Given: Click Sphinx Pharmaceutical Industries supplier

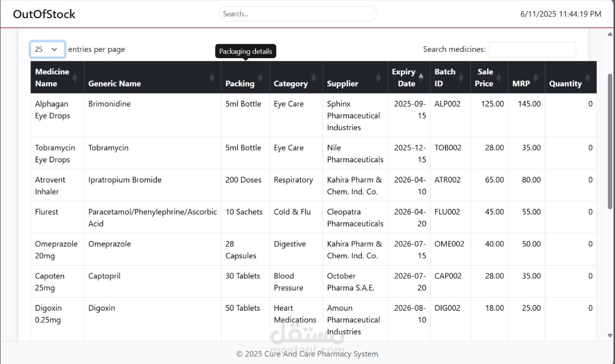Looking at the screenshot, I should pyautogui.click(x=354, y=116).
